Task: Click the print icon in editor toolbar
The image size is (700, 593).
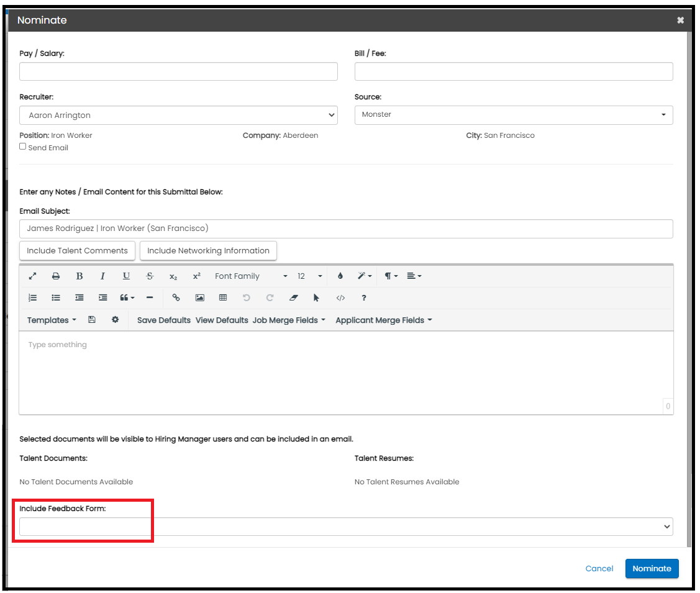Action: point(56,276)
